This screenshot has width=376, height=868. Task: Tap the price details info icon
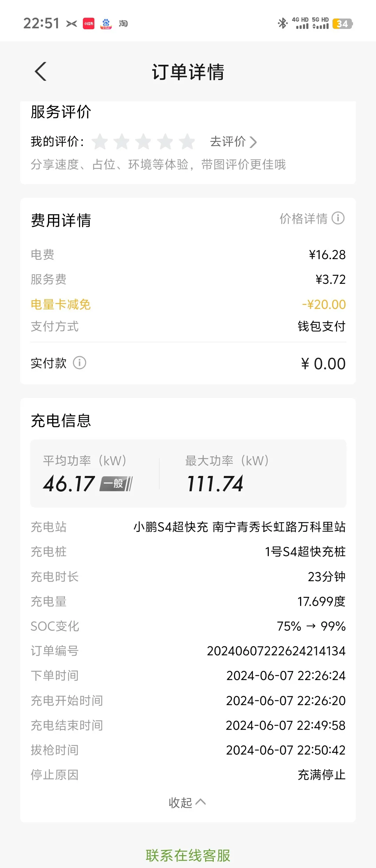pyautogui.click(x=338, y=218)
